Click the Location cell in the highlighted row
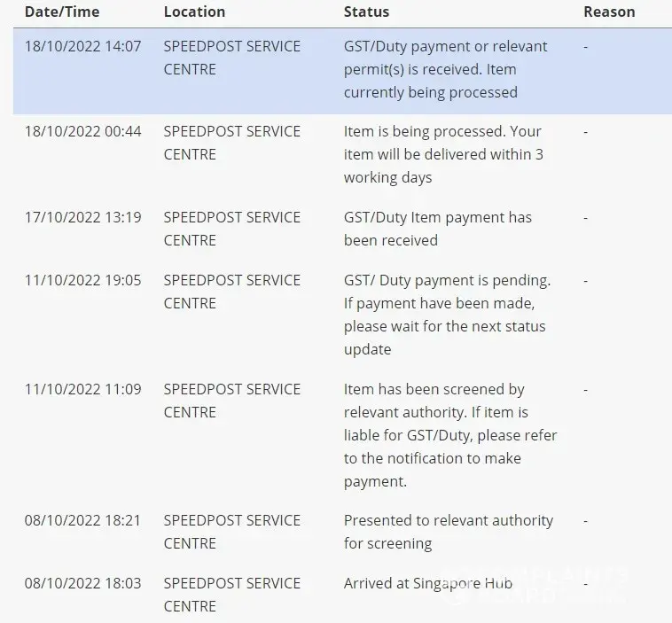Screen dimensions: 672x623 point(231,58)
